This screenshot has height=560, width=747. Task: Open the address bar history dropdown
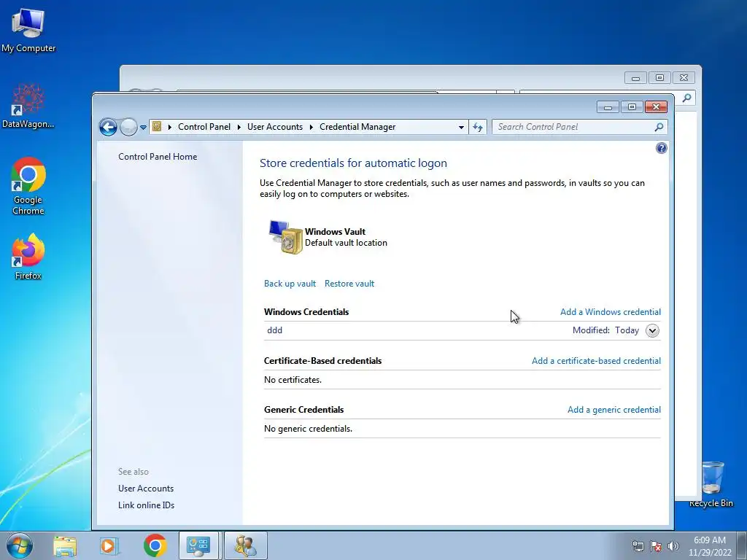pos(461,127)
